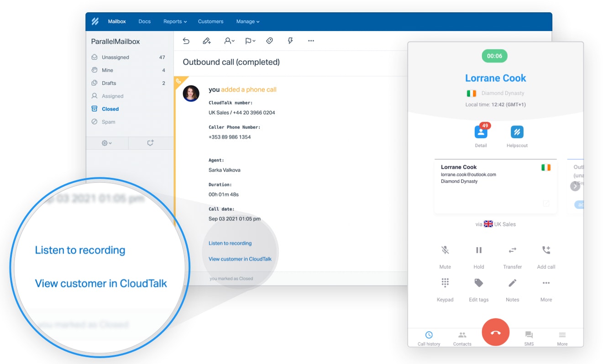Screen dimensions: 603x364
Task: Open mailbox settings gear dropdown
Action: pos(107,143)
